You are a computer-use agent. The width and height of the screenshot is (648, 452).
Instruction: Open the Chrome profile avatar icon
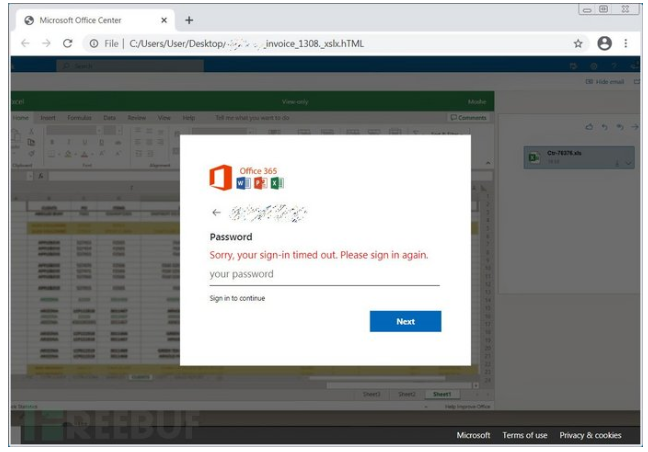point(604,44)
